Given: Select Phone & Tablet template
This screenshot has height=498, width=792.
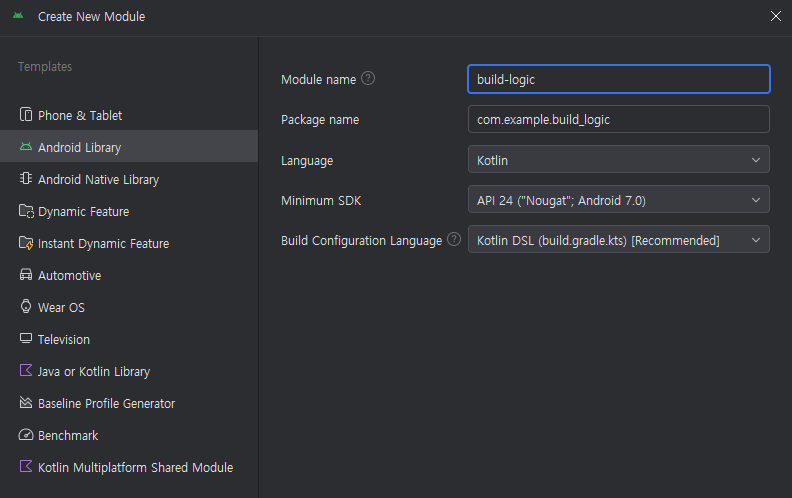Looking at the screenshot, I should pyautogui.click(x=129, y=115).
